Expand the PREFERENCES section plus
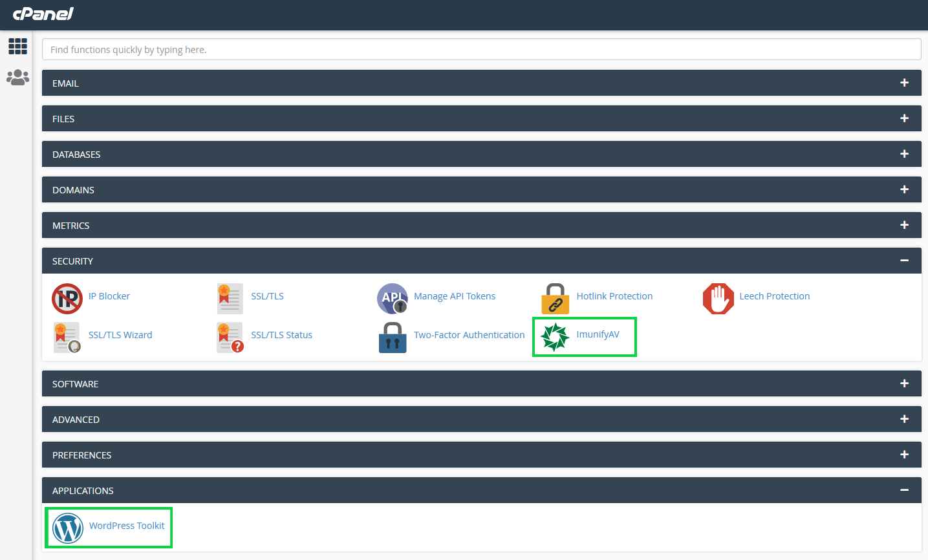928x560 pixels. coord(904,455)
